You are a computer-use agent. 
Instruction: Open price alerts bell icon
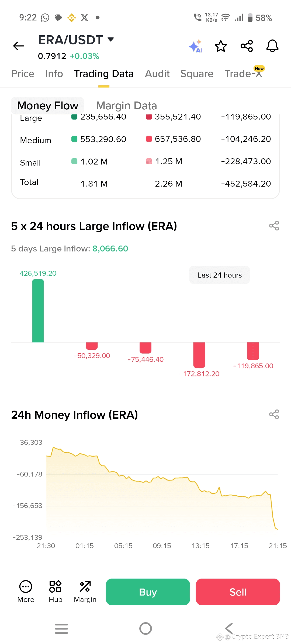tap(272, 46)
